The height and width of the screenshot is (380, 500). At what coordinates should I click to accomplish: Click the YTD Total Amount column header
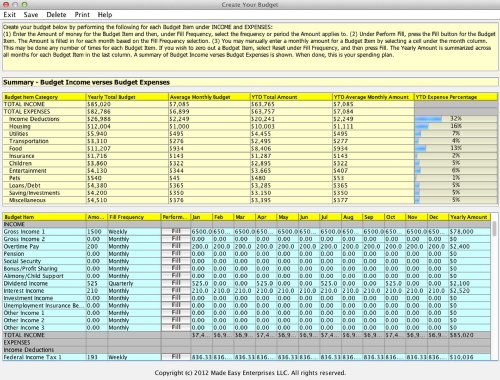pyautogui.click(x=291, y=97)
